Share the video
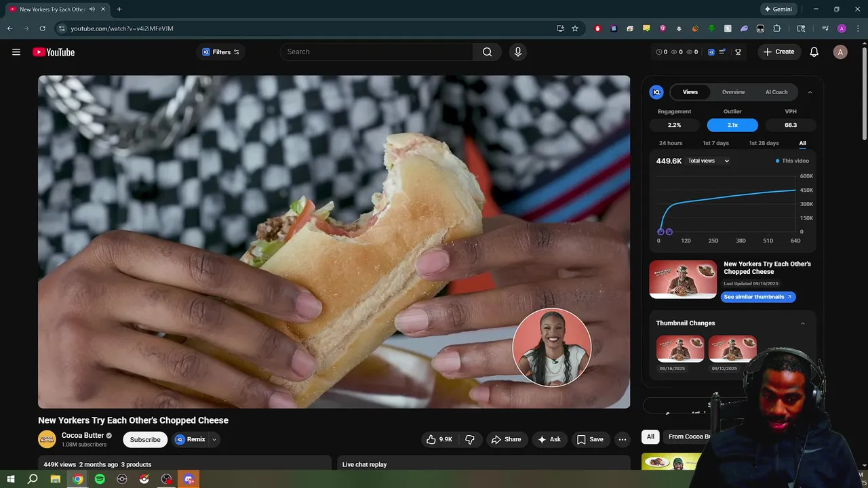The image size is (868, 488). (x=507, y=439)
